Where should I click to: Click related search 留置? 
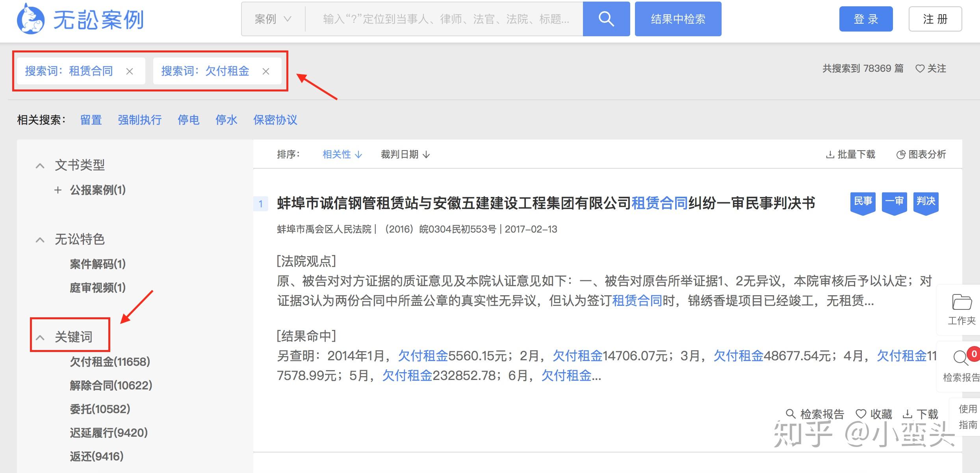(91, 120)
